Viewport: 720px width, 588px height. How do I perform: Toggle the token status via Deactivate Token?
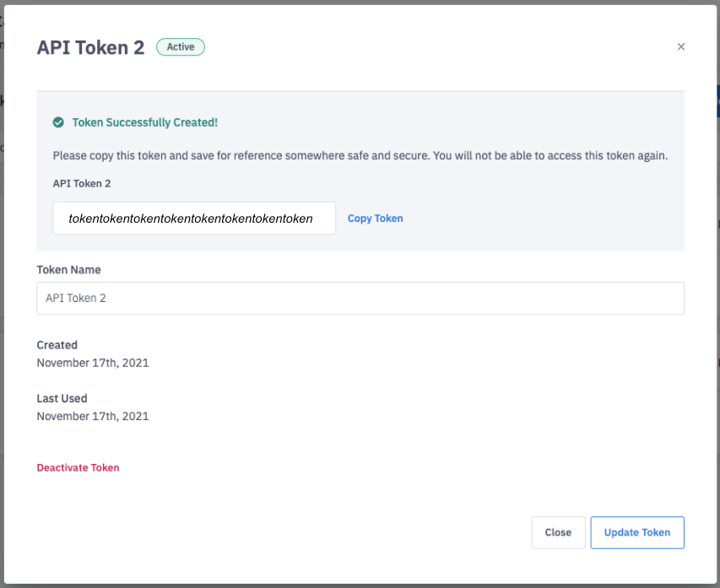pyautogui.click(x=78, y=467)
